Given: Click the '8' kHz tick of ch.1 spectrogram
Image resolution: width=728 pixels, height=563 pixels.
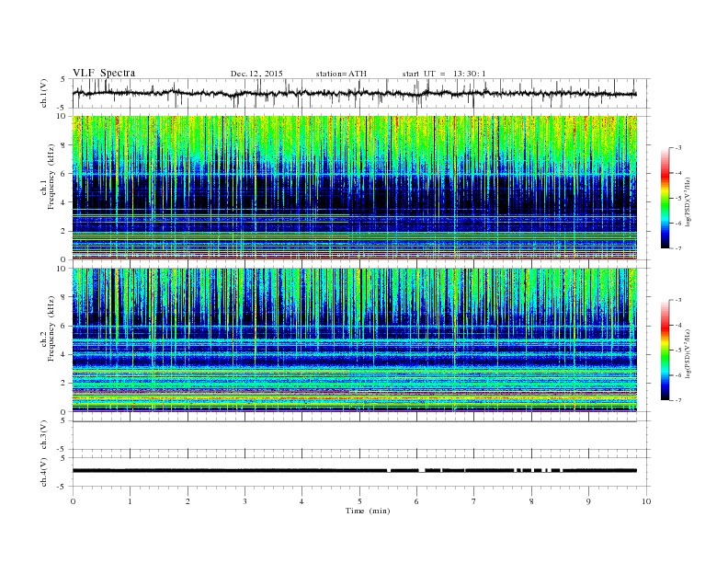Looking at the screenshot, I should 64,145.
